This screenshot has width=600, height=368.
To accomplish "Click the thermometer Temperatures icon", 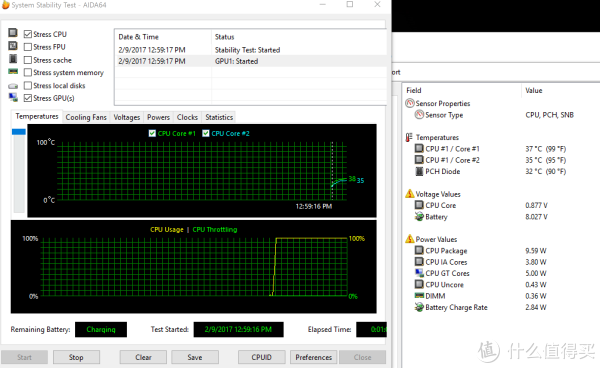I will click(409, 137).
